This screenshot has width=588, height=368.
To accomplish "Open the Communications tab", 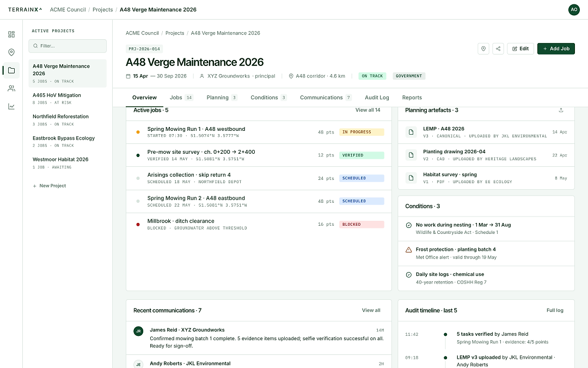I will [x=326, y=98].
